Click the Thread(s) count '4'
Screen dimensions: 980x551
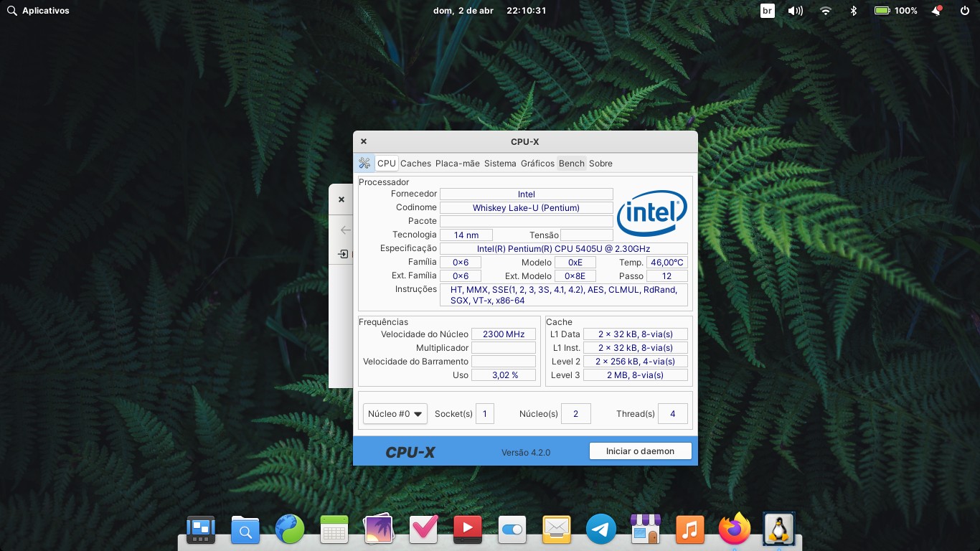pyautogui.click(x=673, y=414)
